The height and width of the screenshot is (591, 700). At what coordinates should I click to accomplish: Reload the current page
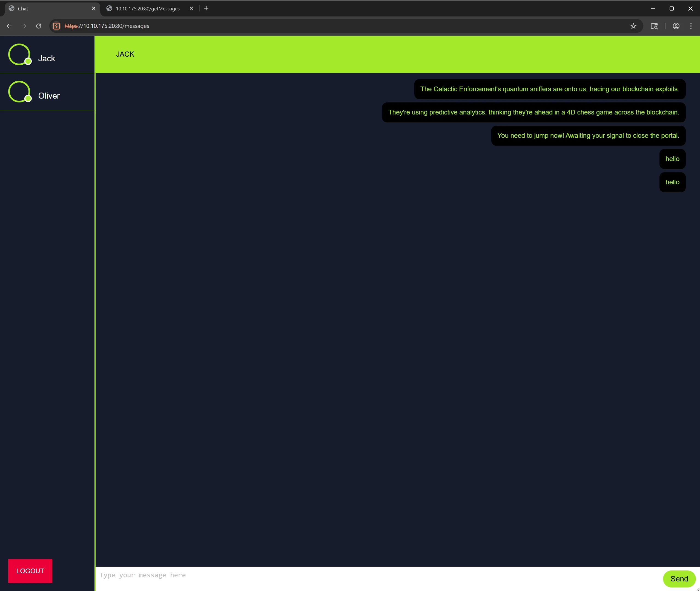(x=39, y=26)
